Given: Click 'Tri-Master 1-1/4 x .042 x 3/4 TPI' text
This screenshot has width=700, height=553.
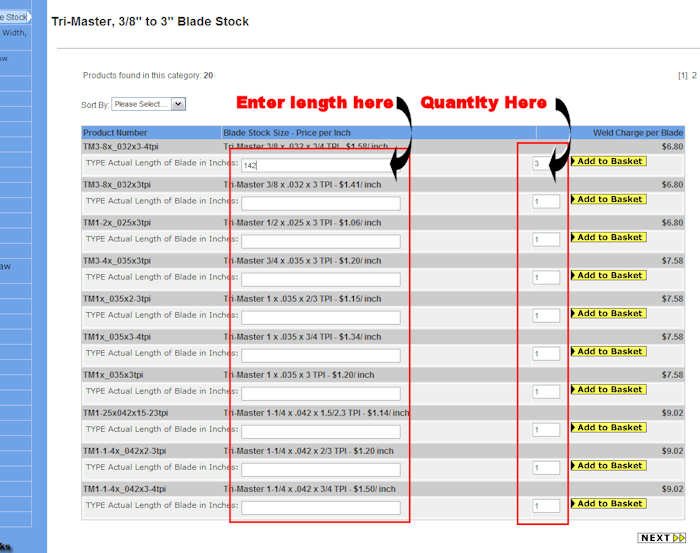Looking at the screenshot, I should [285, 489].
